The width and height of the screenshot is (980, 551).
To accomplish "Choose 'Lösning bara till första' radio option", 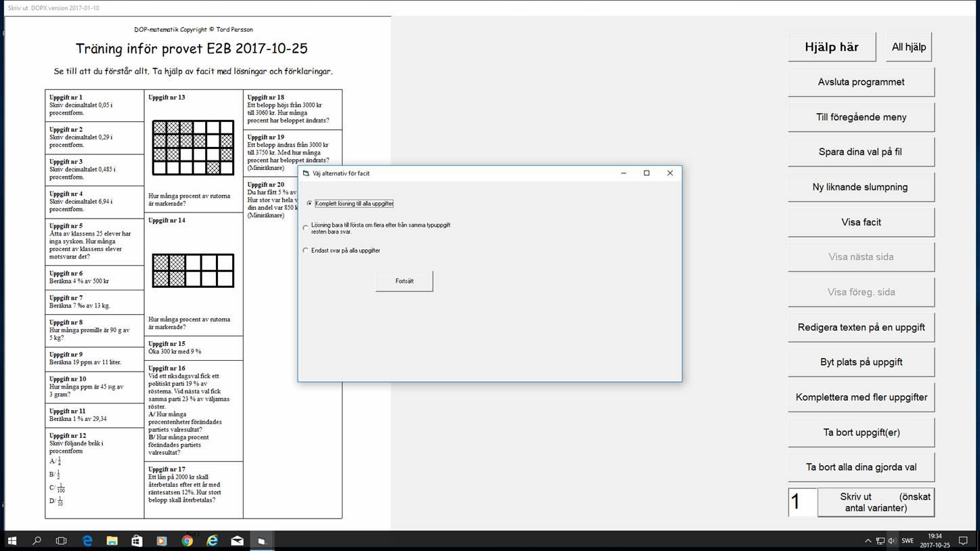I will coord(306,228).
